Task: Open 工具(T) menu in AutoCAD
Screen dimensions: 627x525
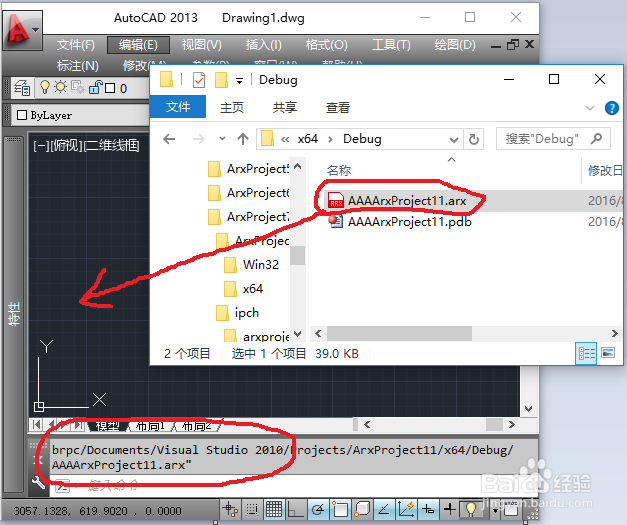Action: (391, 45)
